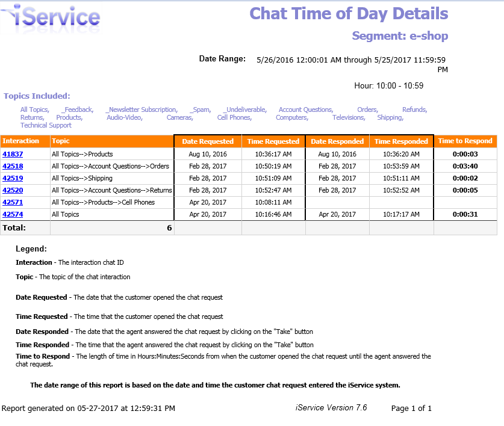Screen dimensions: 504x426
Task: Click the Topic column header
Action: 112,141
